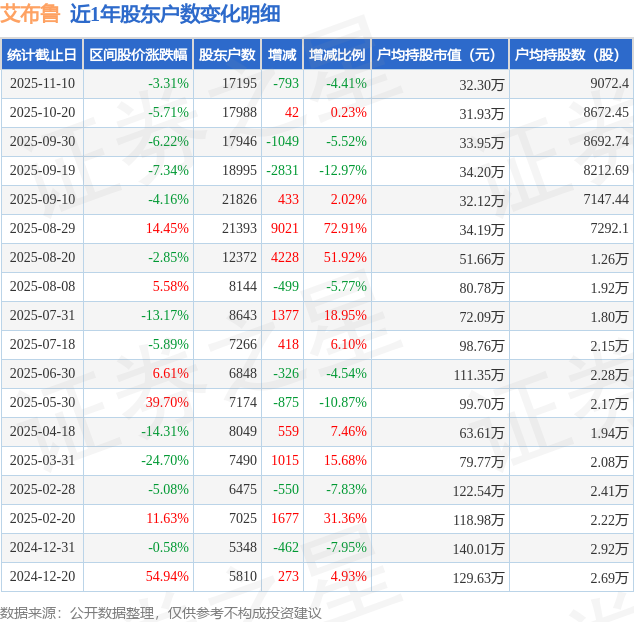Click the shareholder count 21826
Viewport: 634px width, 622px height.
click(239, 199)
